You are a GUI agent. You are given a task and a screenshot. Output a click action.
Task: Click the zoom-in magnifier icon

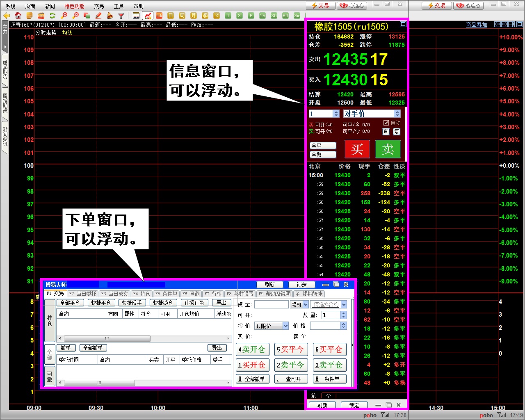64,16
